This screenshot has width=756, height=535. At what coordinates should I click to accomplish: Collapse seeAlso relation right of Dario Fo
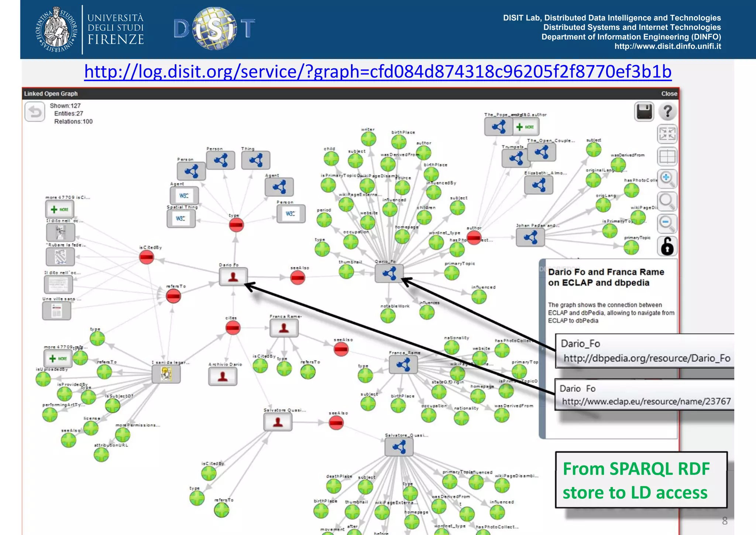point(298,277)
